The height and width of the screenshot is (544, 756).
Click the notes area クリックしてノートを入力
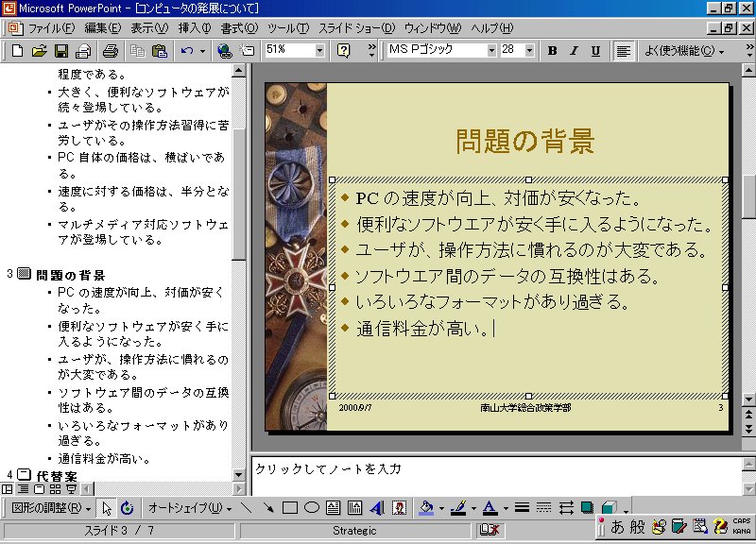tap(327, 468)
